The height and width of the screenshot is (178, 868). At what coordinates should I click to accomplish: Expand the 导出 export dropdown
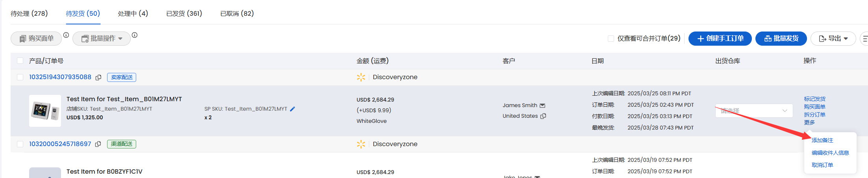(x=833, y=39)
